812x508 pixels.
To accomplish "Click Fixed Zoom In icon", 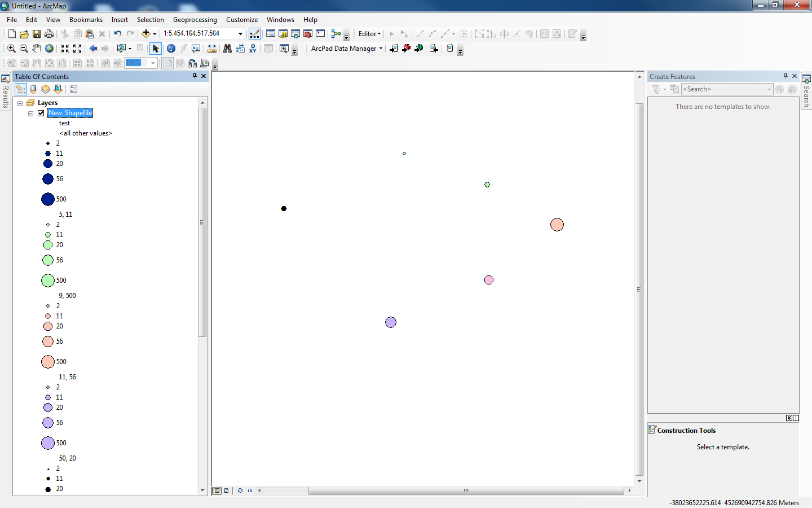I will (x=65, y=49).
